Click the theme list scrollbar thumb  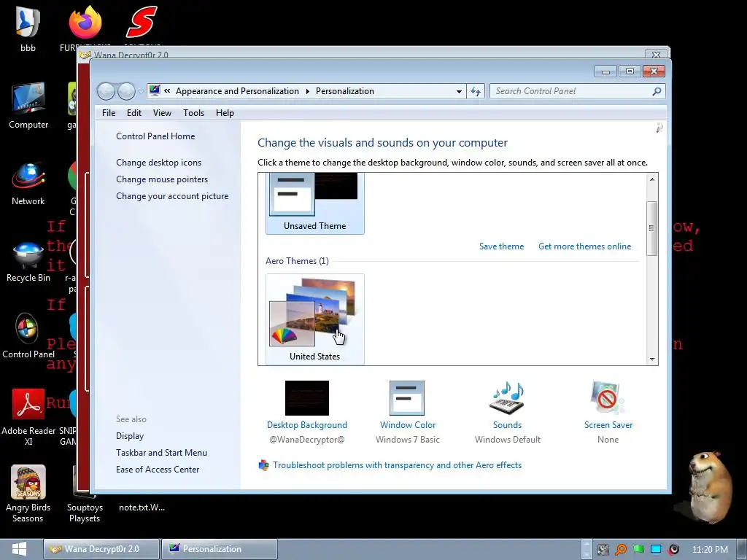point(651,228)
